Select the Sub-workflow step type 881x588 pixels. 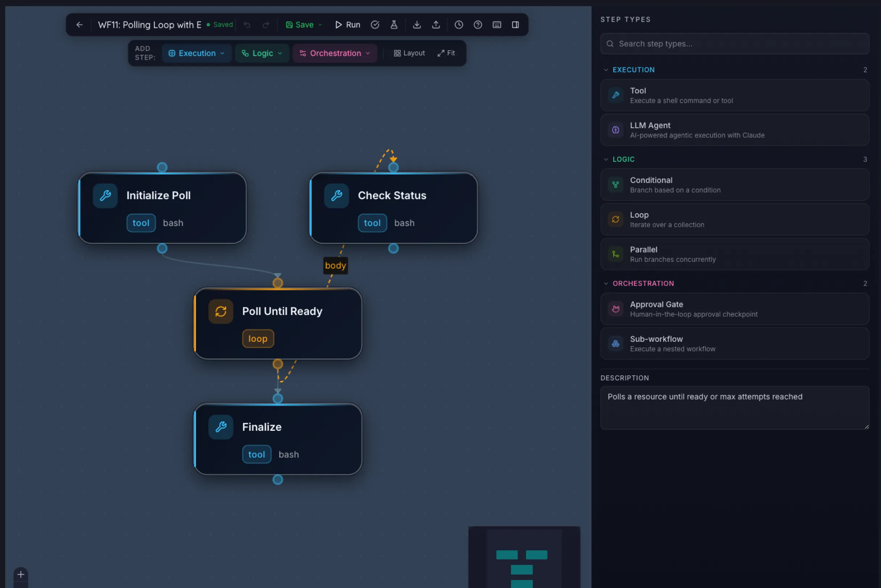coord(734,344)
